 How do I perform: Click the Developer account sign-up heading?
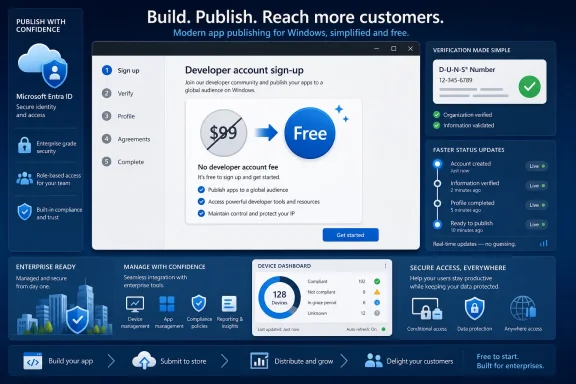pos(244,70)
